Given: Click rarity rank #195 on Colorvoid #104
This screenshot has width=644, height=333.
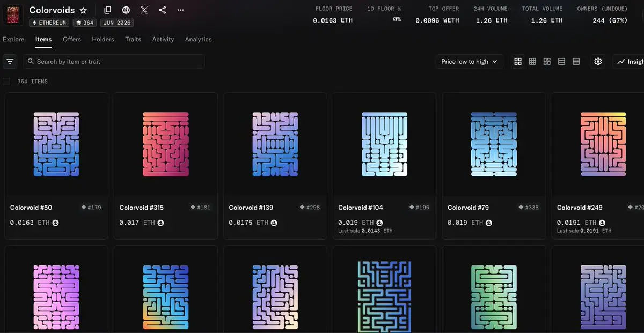Looking at the screenshot, I should (419, 208).
